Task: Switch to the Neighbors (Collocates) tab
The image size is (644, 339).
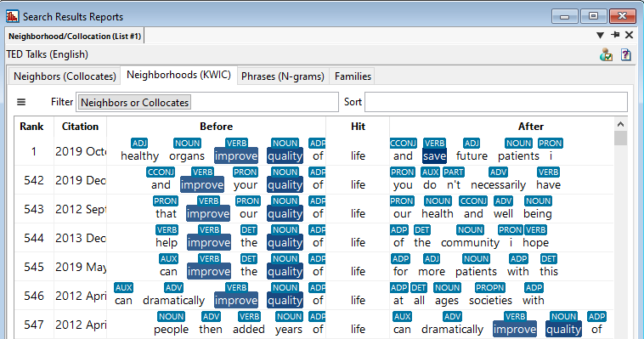Action: pyautogui.click(x=65, y=76)
